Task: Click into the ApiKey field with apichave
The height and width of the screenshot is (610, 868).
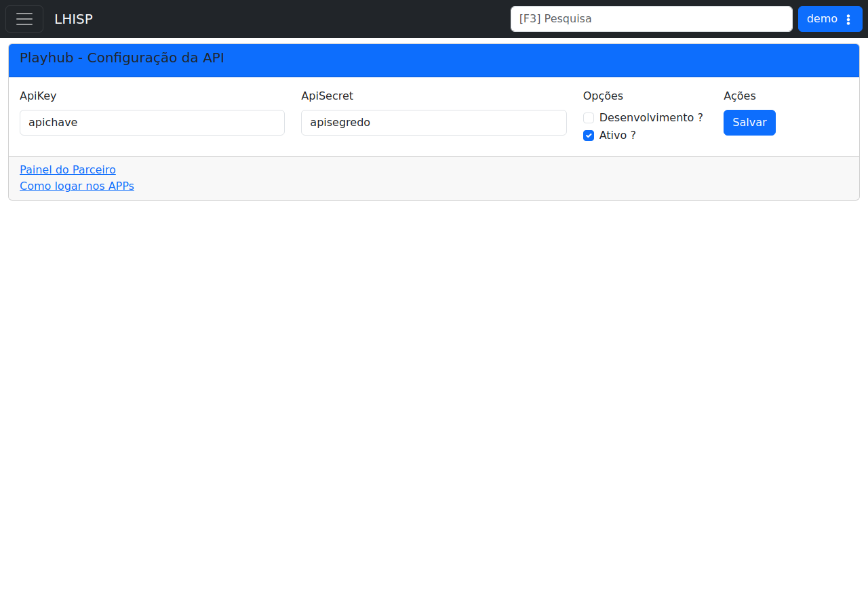Action: point(152,123)
